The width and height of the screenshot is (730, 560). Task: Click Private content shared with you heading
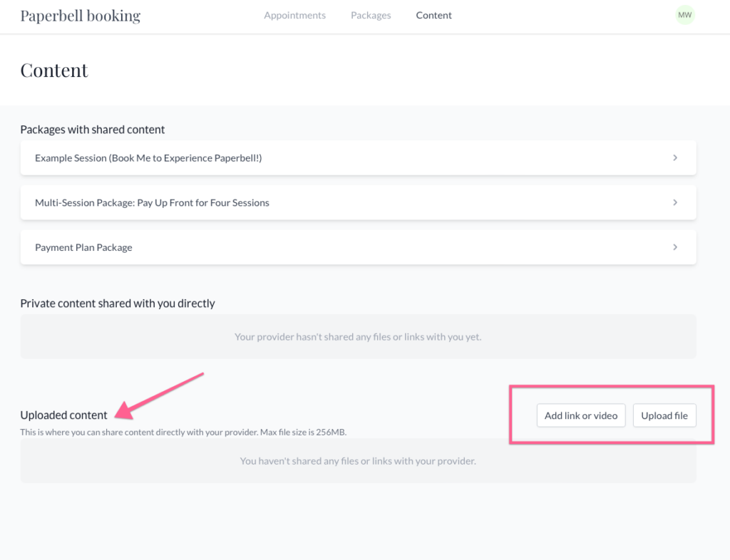tap(118, 304)
